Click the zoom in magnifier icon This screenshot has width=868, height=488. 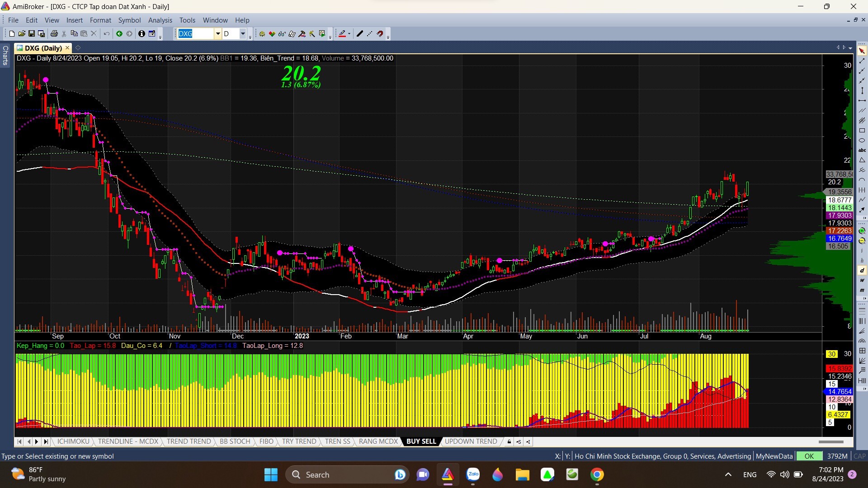(x=862, y=231)
